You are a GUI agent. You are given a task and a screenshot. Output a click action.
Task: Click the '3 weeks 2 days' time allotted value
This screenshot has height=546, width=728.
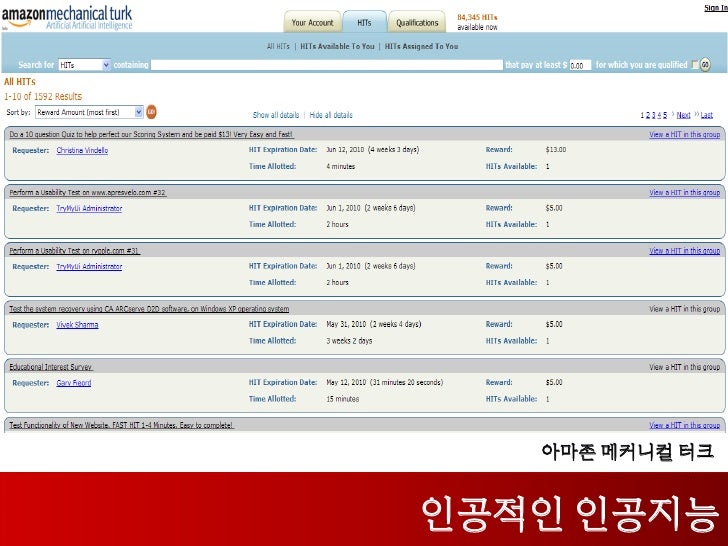pos(349,341)
